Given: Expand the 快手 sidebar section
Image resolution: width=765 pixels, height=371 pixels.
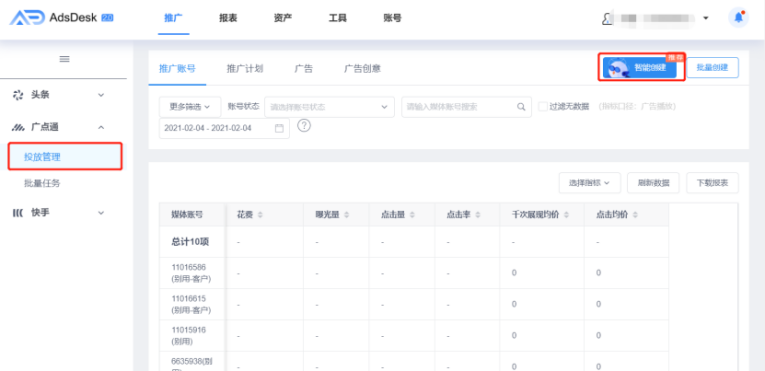Looking at the screenshot, I should click(101, 213).
